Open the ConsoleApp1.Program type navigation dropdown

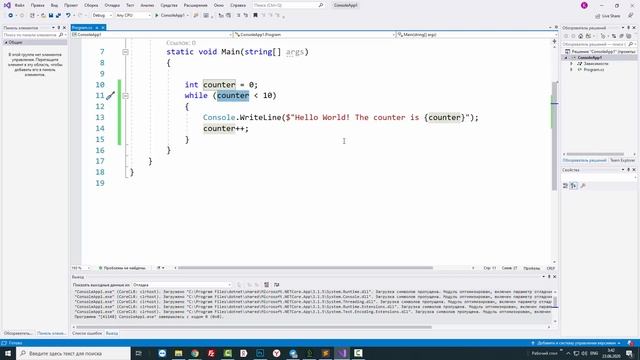click(315, 35)
